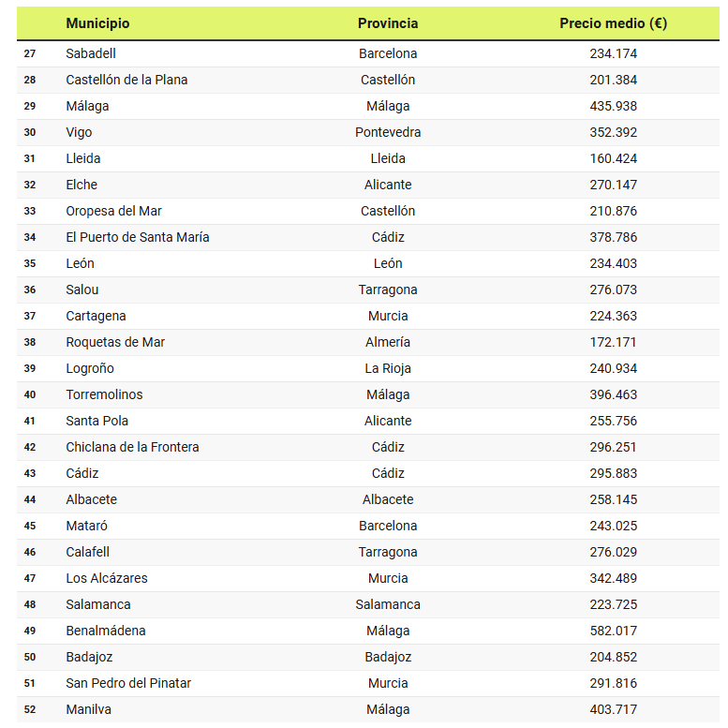This screenshot has height=728, width=728.
Task: Click on Castellón de la Plana
Action: (x=126, y=80)
